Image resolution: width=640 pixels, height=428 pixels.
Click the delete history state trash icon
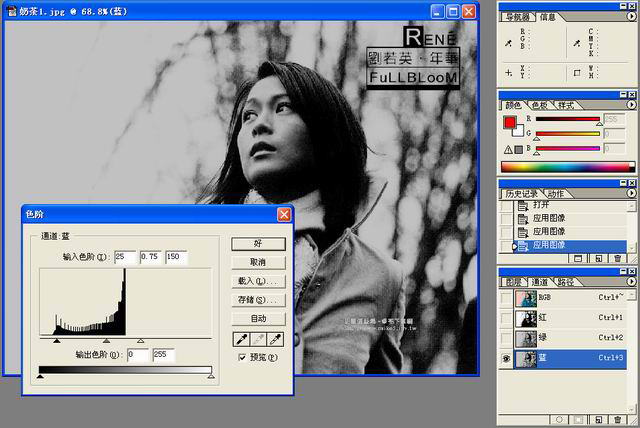pyautogui.click(x=618, y=258)
